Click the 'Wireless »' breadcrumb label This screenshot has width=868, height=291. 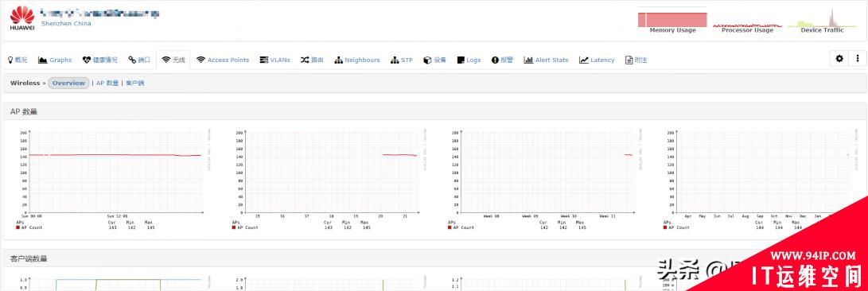(x=28, y=83)
